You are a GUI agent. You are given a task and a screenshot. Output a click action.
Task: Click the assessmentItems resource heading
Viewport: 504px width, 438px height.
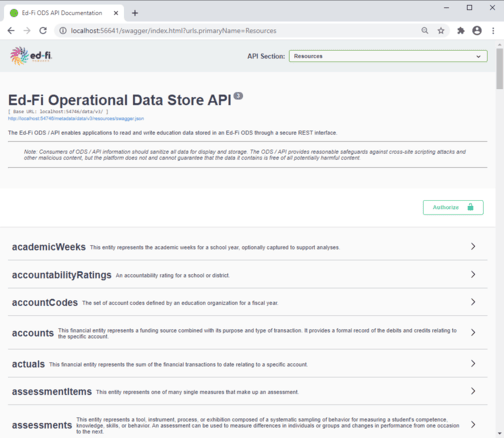click(52, 392)
